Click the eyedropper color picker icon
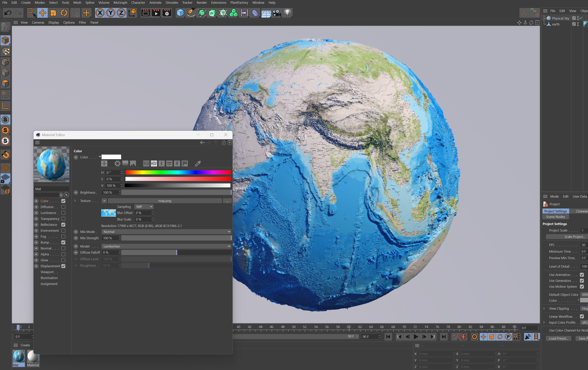588x370 pixels. click(198, 163)
